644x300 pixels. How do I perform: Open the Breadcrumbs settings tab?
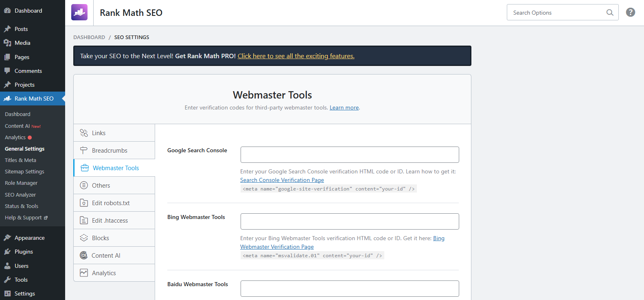click(114, 151)
